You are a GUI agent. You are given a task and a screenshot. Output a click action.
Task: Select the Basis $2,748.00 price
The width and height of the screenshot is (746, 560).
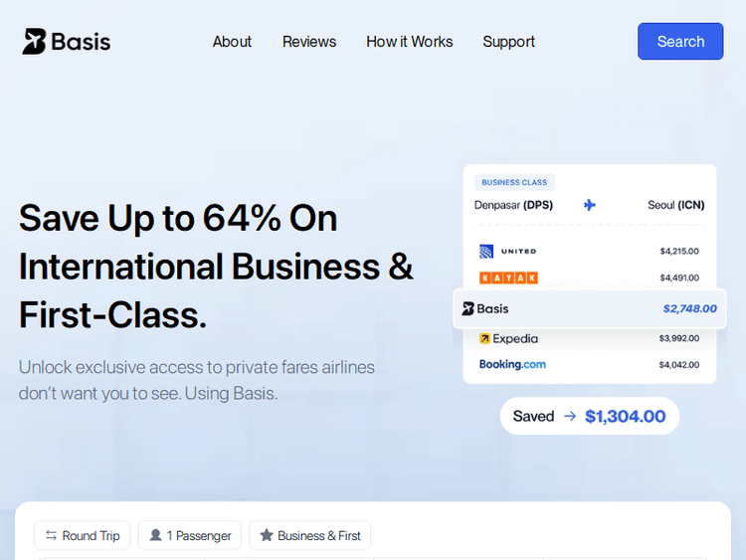(x=689, y=308)
